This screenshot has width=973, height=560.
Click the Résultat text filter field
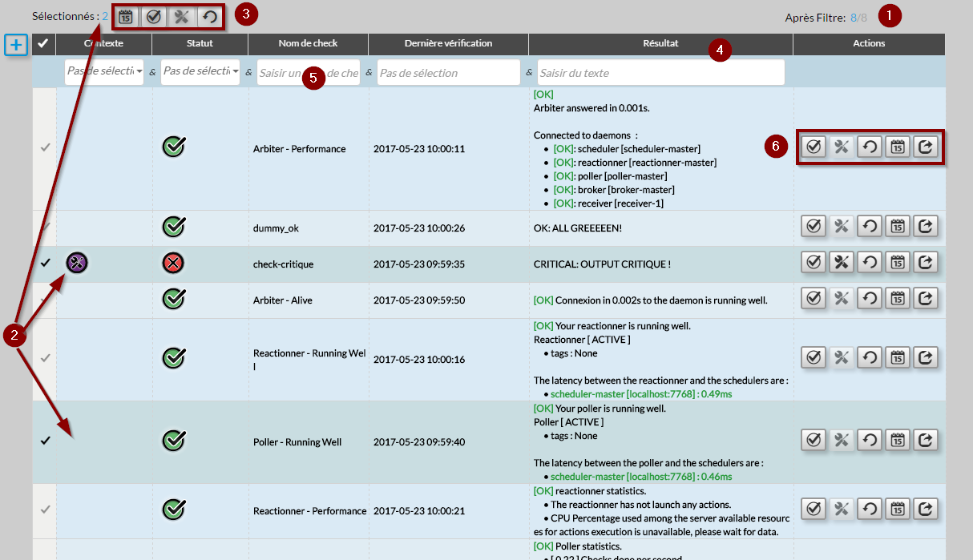click(x=660, y=73)
